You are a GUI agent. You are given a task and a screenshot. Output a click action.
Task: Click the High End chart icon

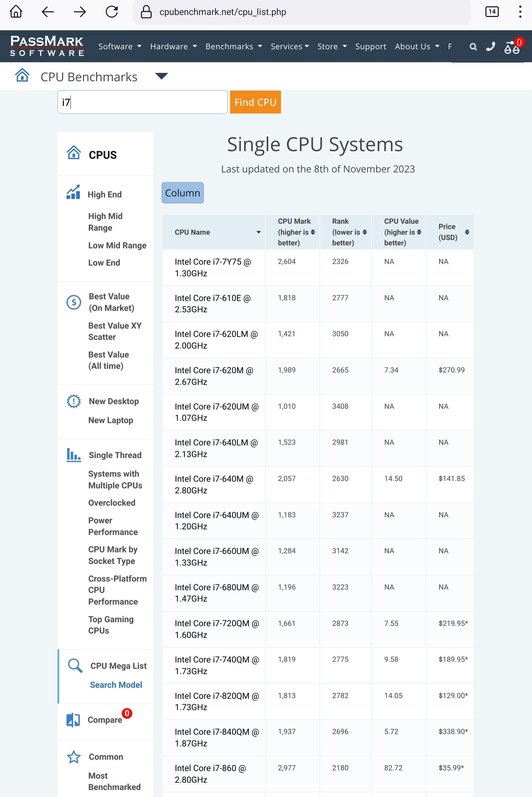point(73,192)
